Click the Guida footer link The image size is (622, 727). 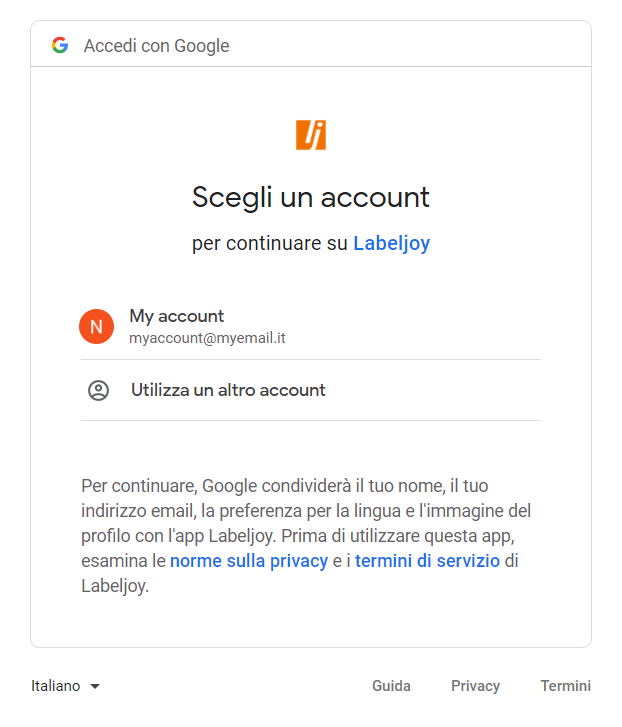pos(391,686)
